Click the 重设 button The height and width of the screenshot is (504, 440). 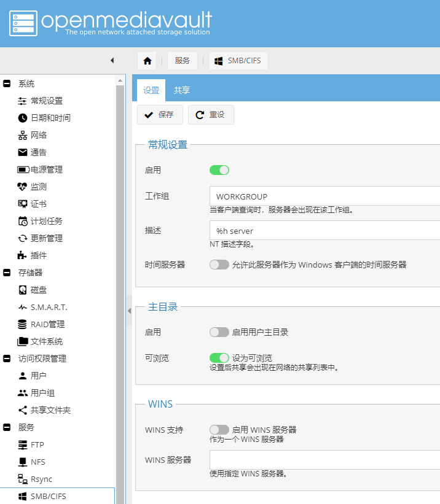(x=211, y=115)
